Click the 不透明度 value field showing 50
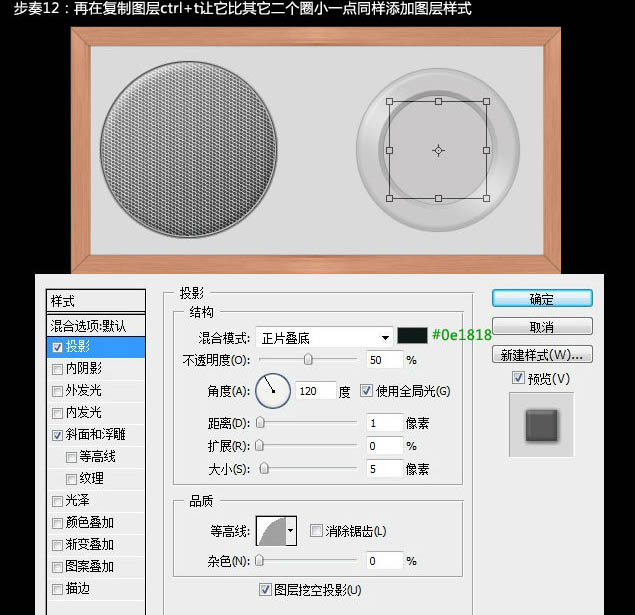This screenshot has height=615, width=635. click(385, 360)
